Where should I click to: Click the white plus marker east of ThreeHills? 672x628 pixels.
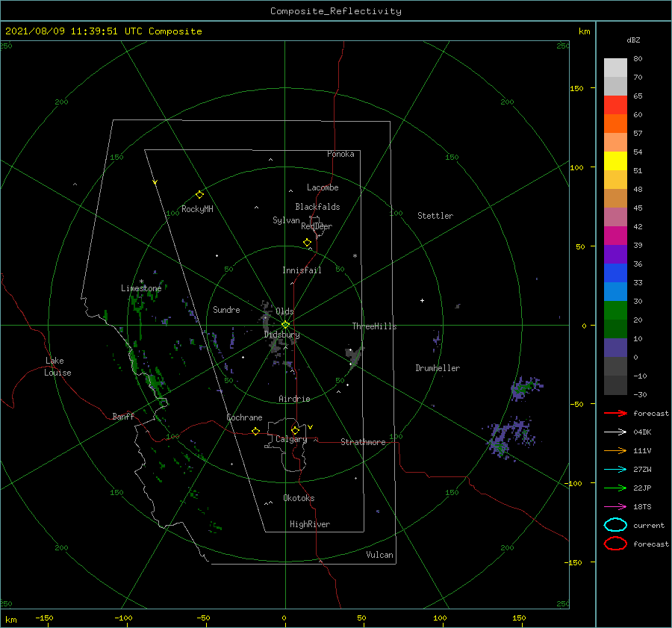[x=422, y=300]
